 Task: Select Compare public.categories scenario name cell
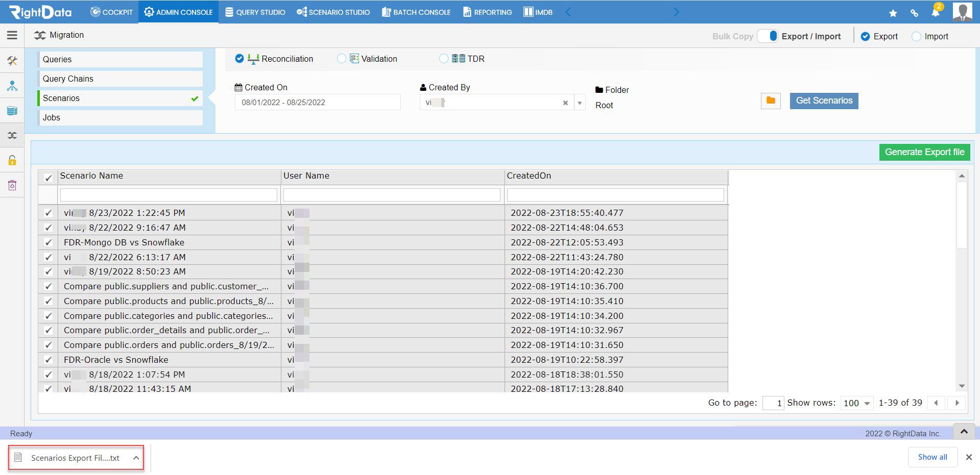click(169, 316)
